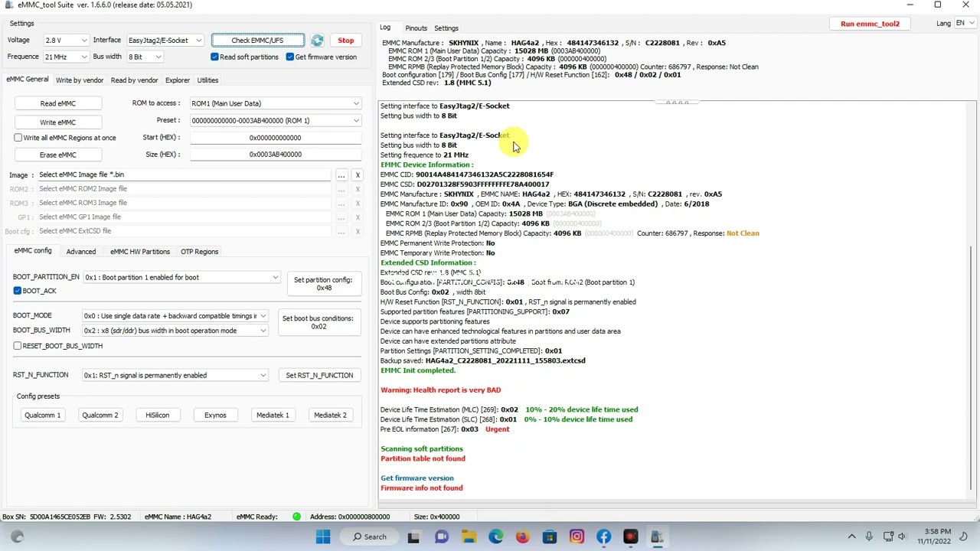Open the Utilities tab
Image resolution: width=980 pixels, height=551 pixels.
click(207, 80)
